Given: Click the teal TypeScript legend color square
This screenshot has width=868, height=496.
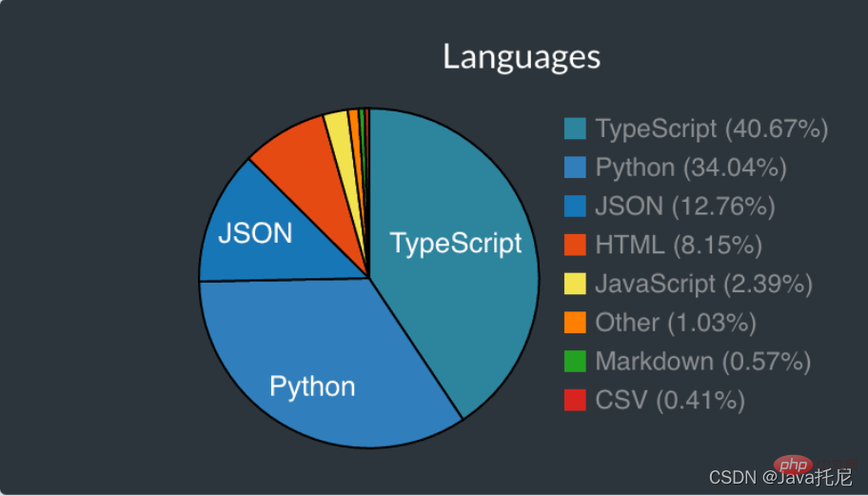Looking at the screenshot, I should pos(575,129).
